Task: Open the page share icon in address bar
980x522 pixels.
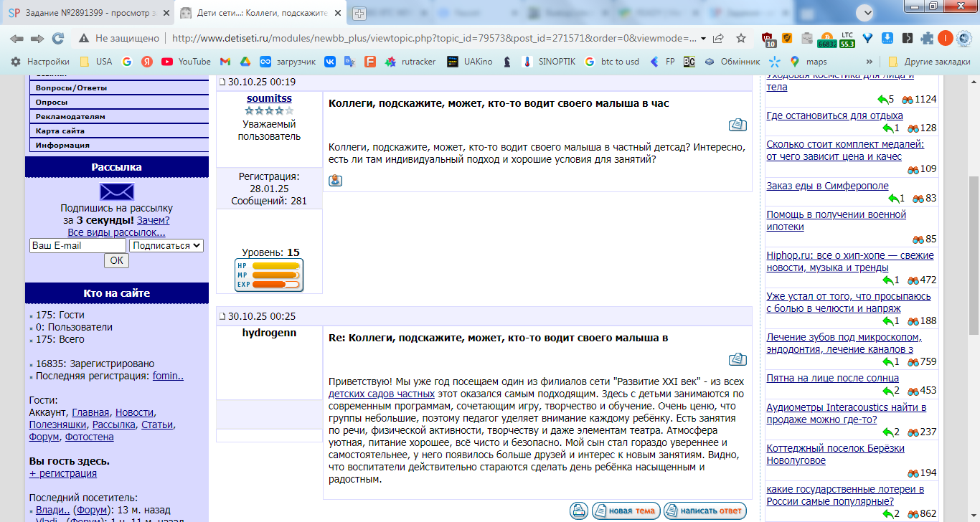Action: pyautogui.click(x=718, y=39)
